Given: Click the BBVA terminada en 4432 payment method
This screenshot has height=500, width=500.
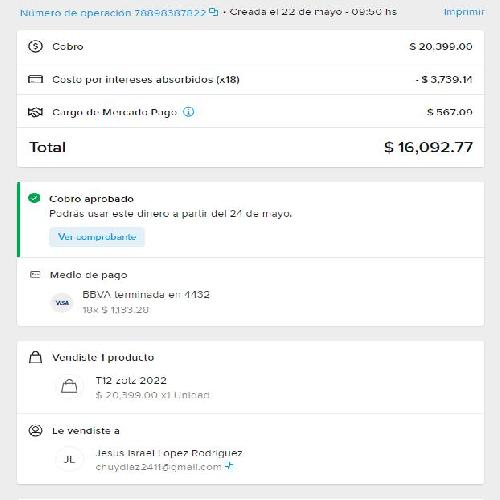Looking at the screenshot, I should 146,295.
